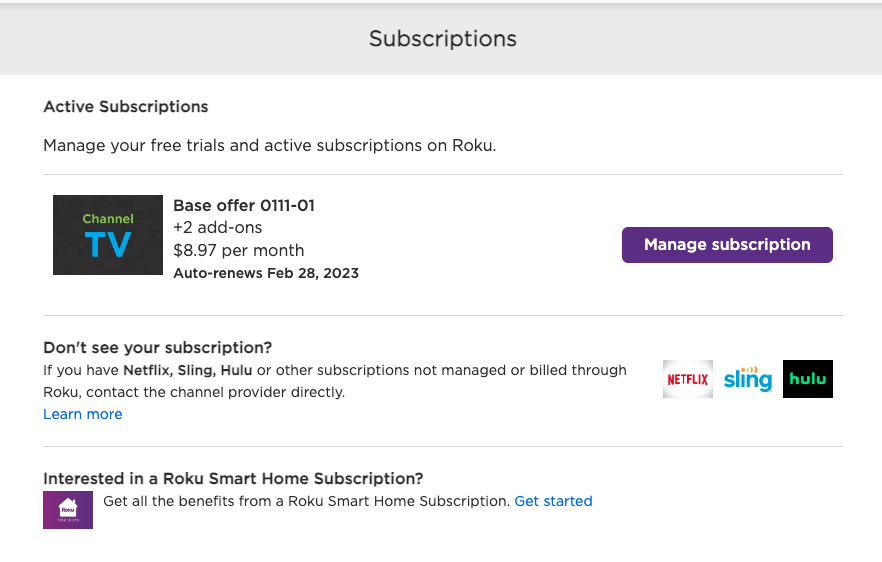
Task: Click the Roku Smart Home Subscription heading
Action: coord(233,478)
